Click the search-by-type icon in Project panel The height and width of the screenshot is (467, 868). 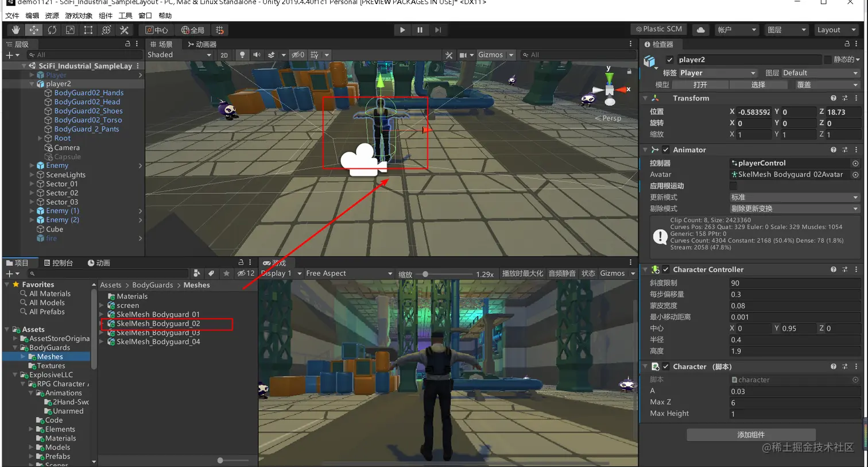pyautogui.click(x=197, y=273)
